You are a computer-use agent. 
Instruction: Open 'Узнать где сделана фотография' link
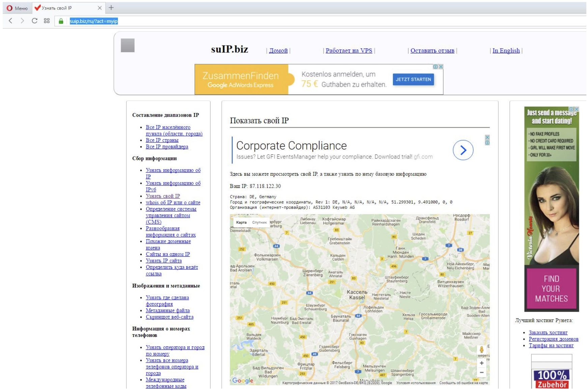click(167, 301)
